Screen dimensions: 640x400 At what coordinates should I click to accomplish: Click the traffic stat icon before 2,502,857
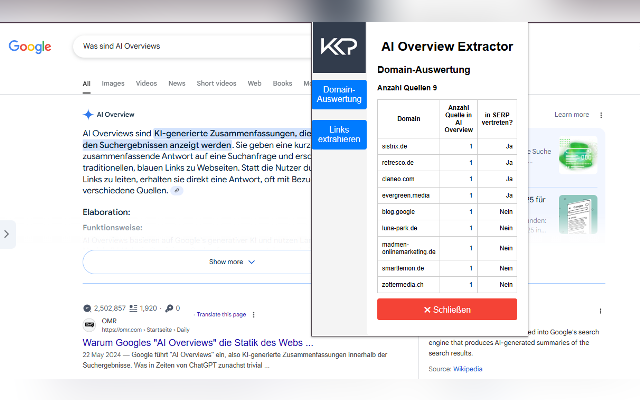[x=87, y=309]
